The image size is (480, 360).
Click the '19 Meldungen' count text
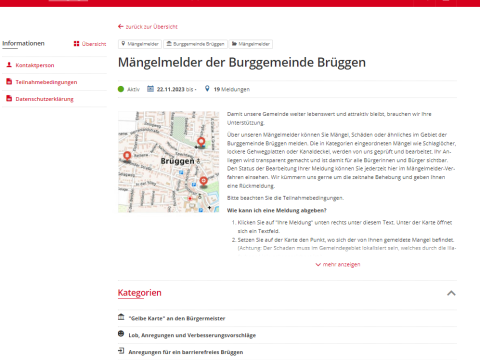pyautogui.click(x=232, y=89)
